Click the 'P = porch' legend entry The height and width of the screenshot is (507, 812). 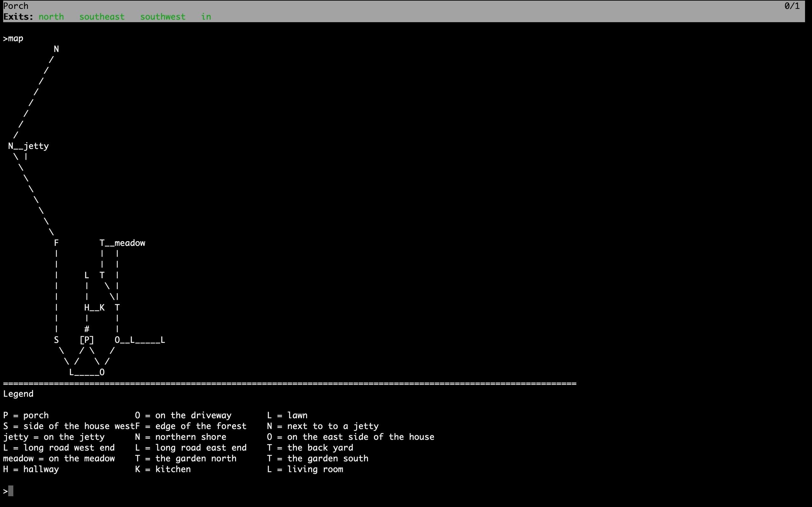(26, 415)
